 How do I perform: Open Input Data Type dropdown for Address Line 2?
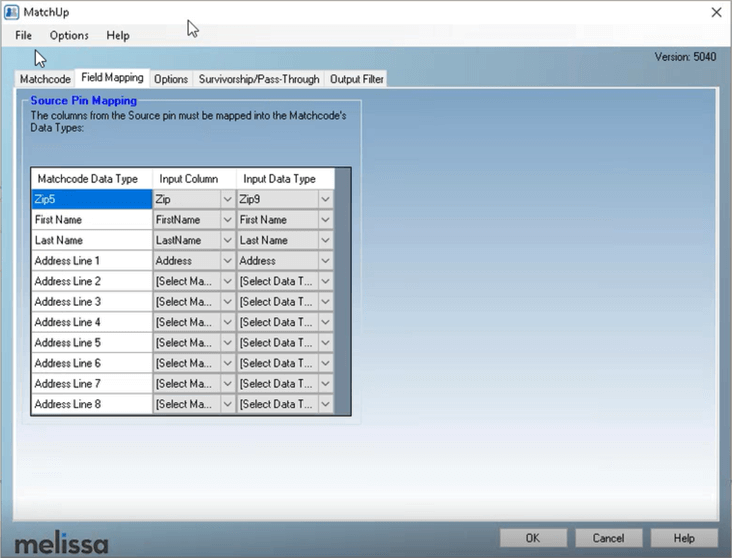(325, 282)
